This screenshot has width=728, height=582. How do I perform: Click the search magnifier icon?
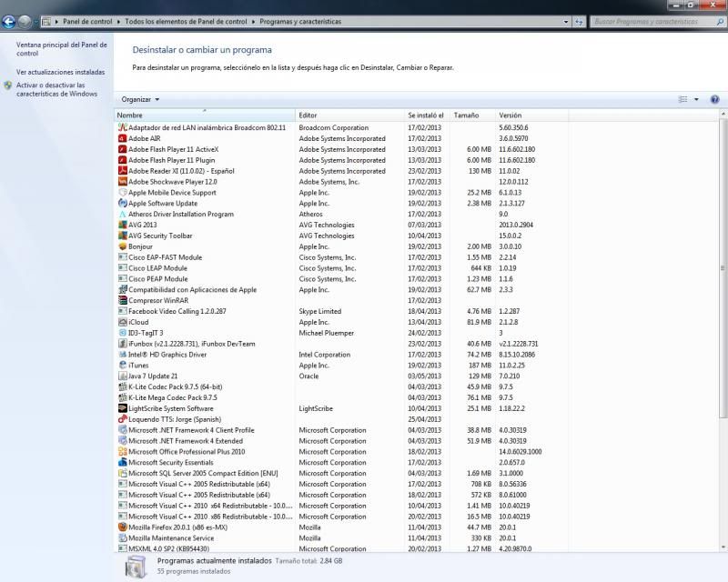[x=720, y=21]
